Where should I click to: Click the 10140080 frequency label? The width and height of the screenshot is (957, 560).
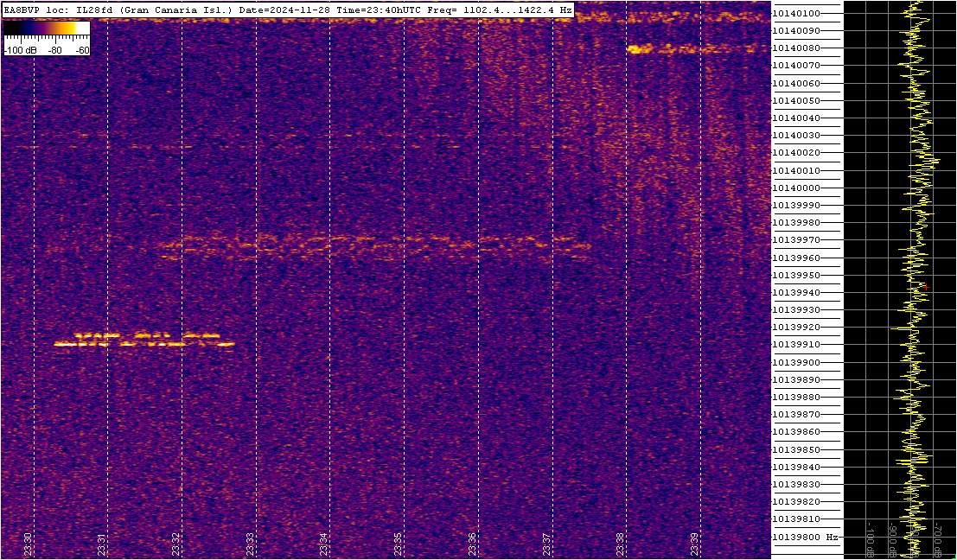coord(795,48)
